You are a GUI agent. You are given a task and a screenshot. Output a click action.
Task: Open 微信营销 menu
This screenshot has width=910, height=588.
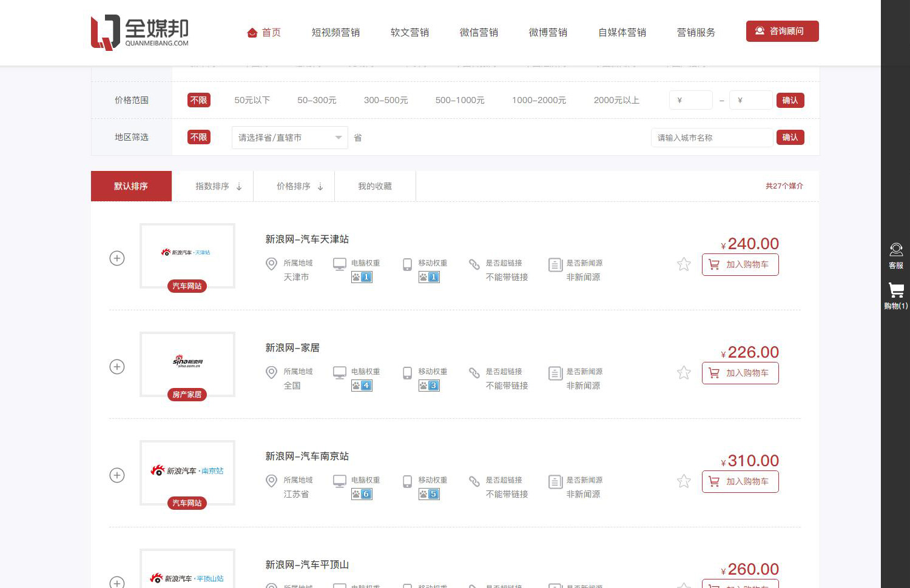[x=479, y=33]
